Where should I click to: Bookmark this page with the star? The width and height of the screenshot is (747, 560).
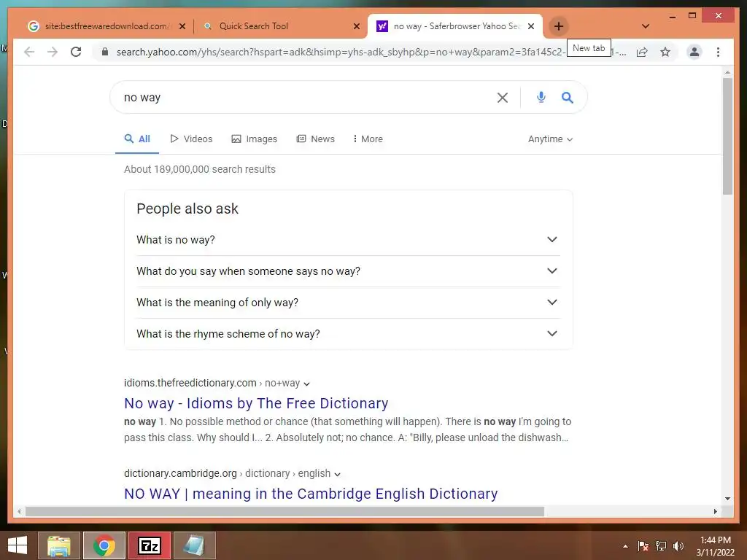[x=665, y=52]
